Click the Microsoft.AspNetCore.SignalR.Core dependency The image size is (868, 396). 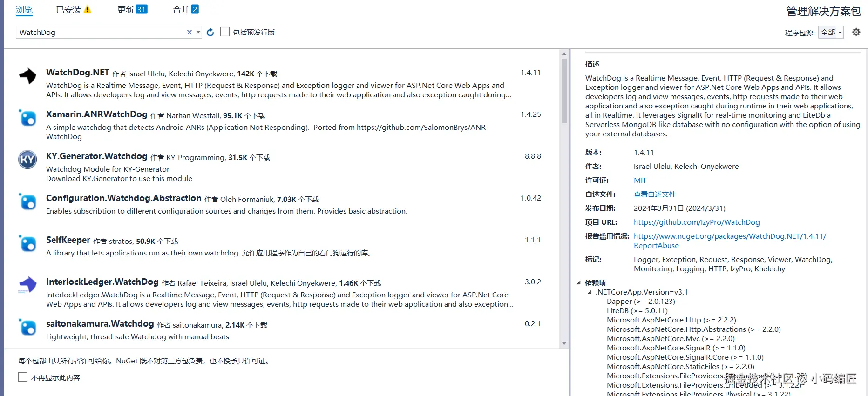coord(685,357)
